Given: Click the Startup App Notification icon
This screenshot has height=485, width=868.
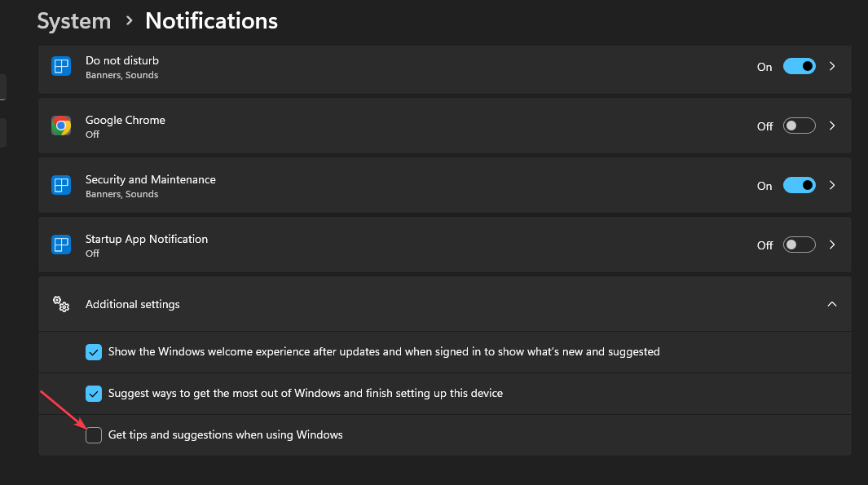Looking at the screenshot, I should pyautogui.click(x=61, y=245).
